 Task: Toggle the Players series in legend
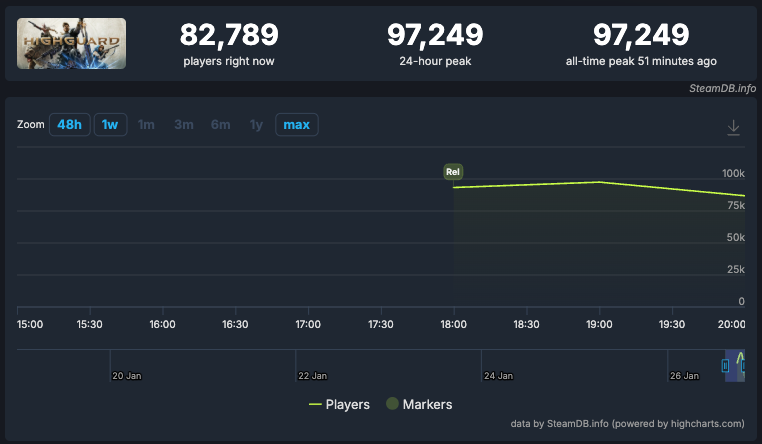coord(340,404)
